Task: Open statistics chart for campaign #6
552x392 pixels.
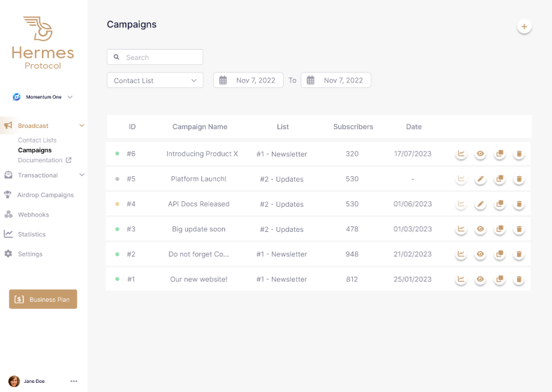Action: click(x=461, y=154)
